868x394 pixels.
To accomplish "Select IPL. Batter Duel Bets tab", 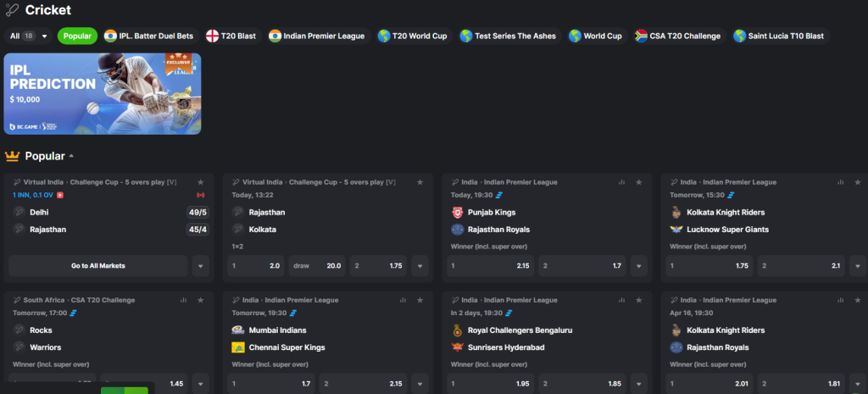I will (x=149, y=36).
